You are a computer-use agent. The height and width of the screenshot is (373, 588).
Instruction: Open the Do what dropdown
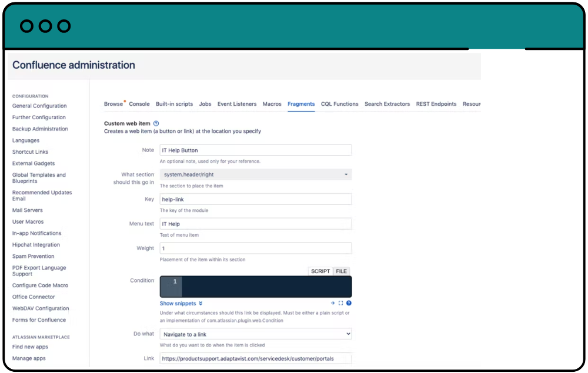click(x=256, y=334)
